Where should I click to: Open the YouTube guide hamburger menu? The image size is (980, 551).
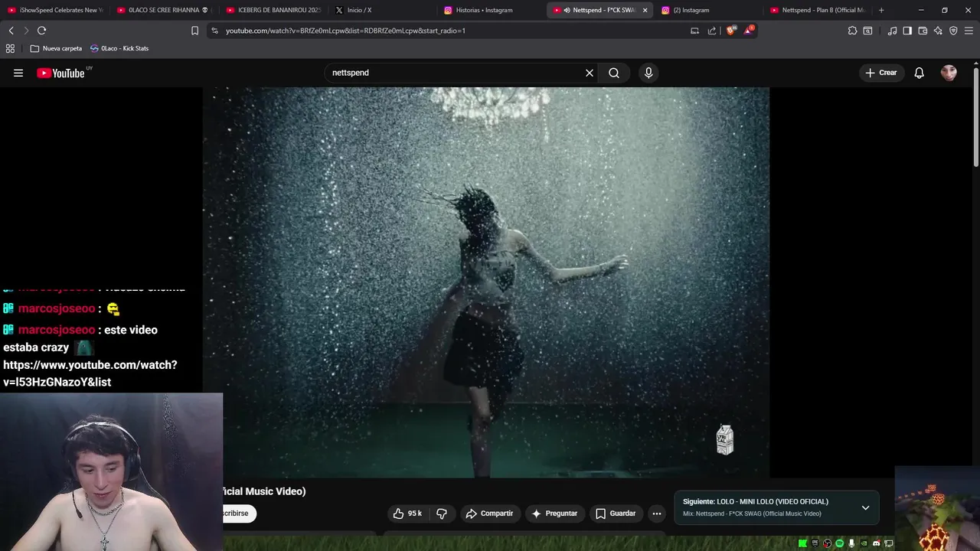(18, 73)
